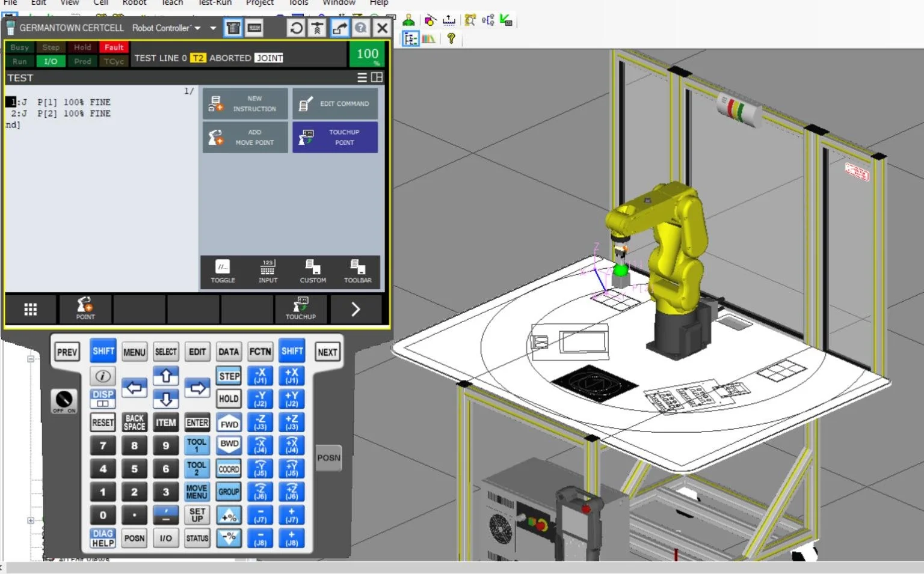Select Touchup Point in edit panel
The image size is (924, 574).
335,137
